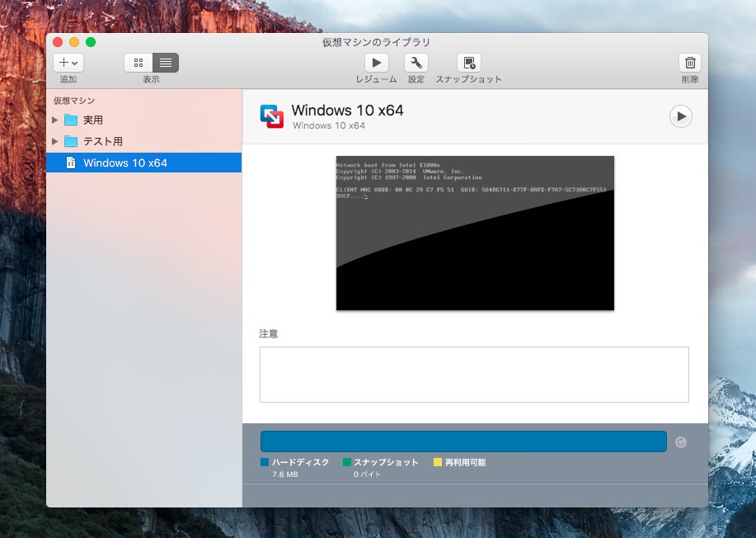Expand the 実用 folder disclosure triangle

(x=55, y=120)
